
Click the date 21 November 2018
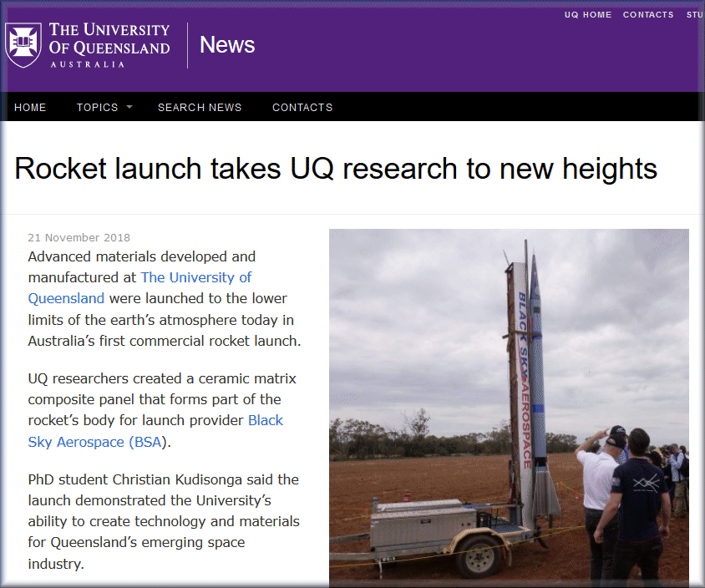79,237
